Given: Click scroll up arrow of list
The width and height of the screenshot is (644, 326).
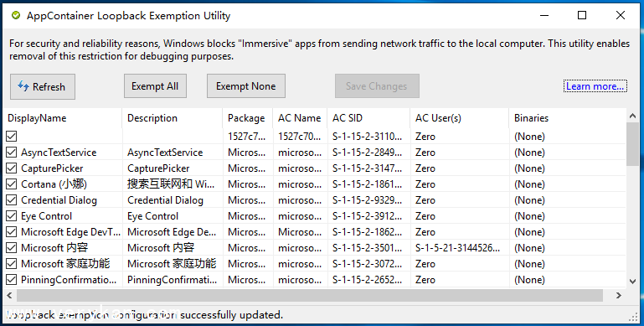Looking at the screenshot, I should [x=632, y=116].
